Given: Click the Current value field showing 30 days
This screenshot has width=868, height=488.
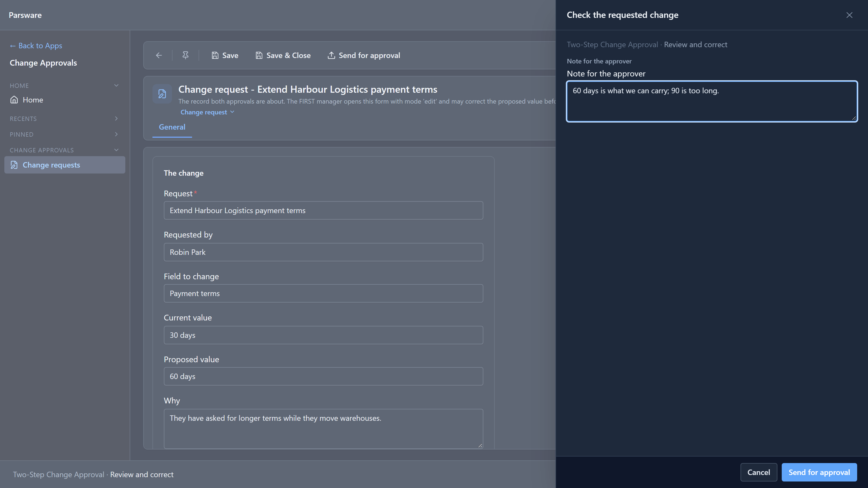Looking at the screenshot, I should [323, 335].
